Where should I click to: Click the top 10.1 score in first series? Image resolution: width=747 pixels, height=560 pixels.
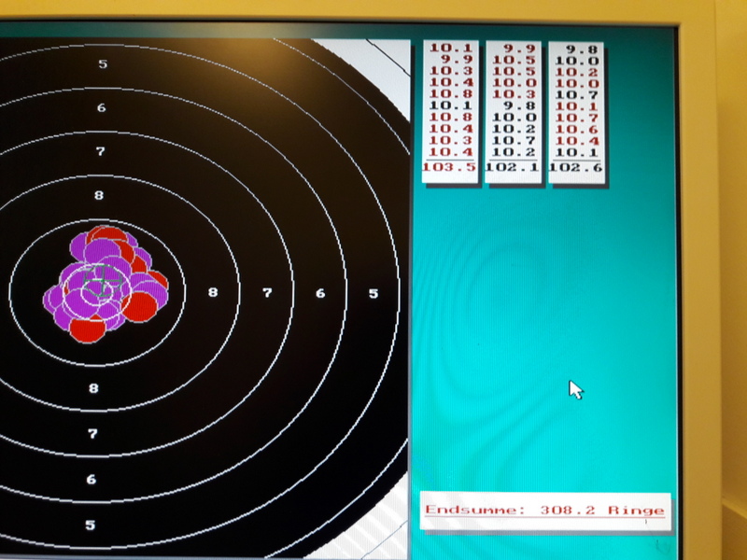[x=451, y=49]
